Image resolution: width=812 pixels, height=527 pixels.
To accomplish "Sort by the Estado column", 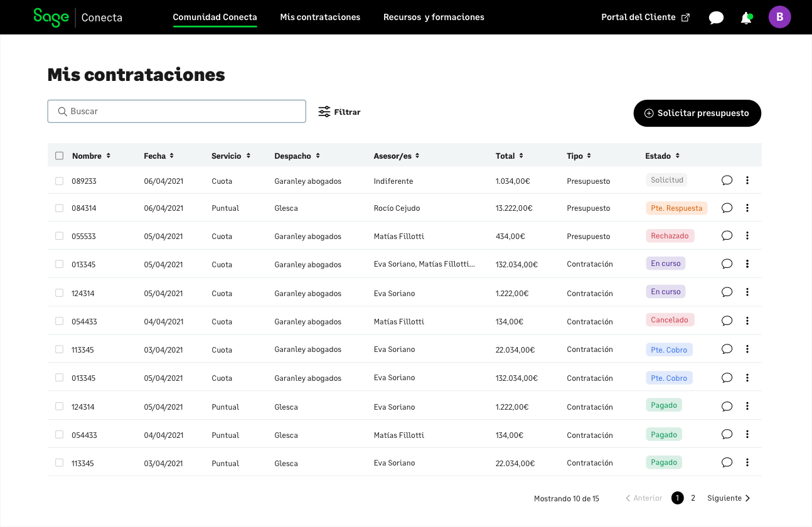I will (677, 156).
